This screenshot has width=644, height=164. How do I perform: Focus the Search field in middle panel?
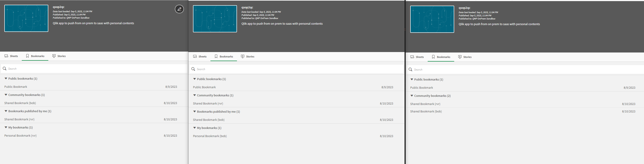tap(297, 69)
